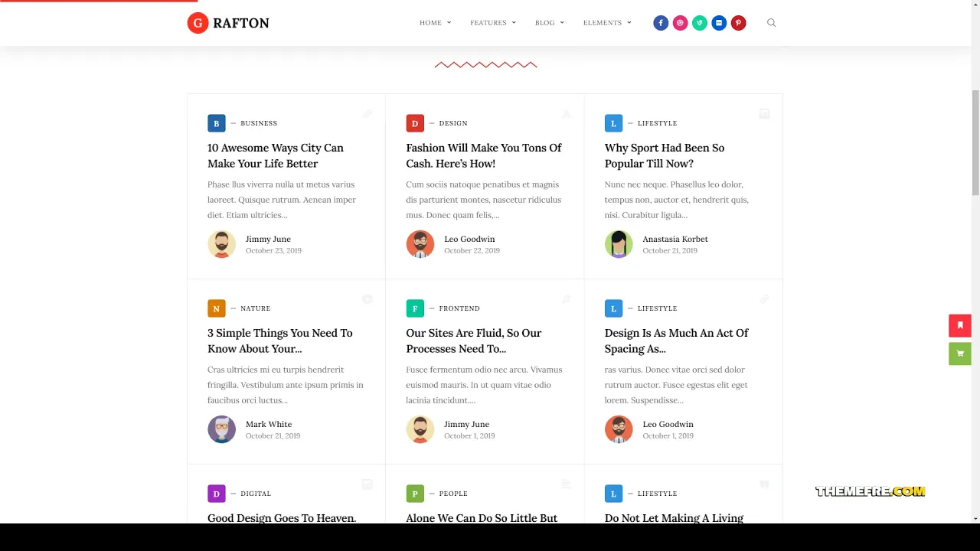Click Mark White's avatar
The image size is (980, 551).
coord(222,429)
